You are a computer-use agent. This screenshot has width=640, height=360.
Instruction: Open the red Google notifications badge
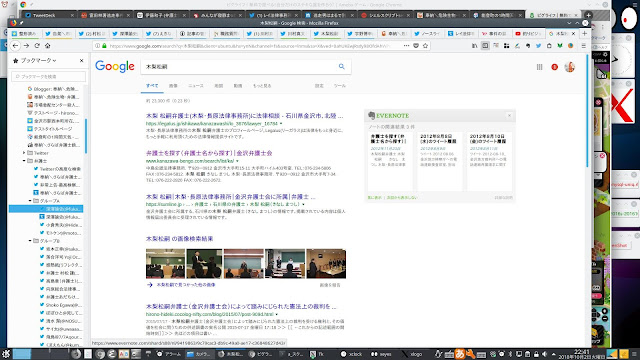554,67
